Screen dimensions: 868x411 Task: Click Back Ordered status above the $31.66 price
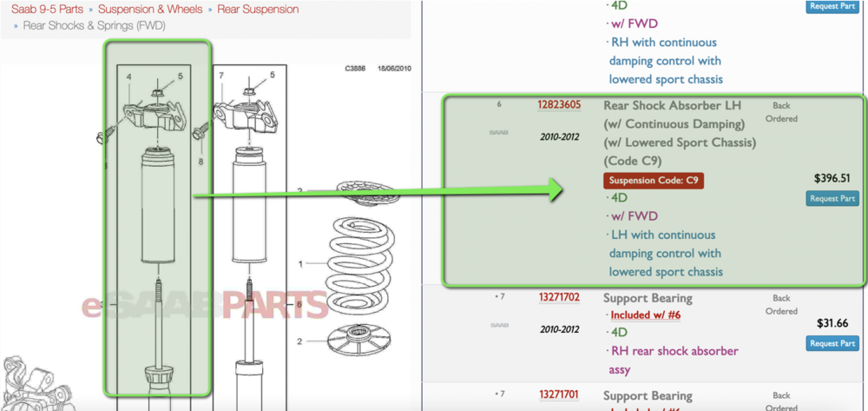[x=781, y=305]
